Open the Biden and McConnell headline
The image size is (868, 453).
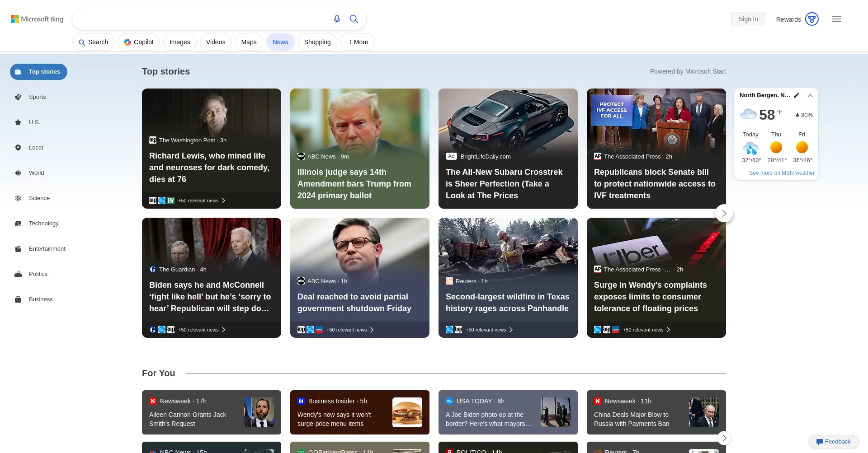point(210,297)
